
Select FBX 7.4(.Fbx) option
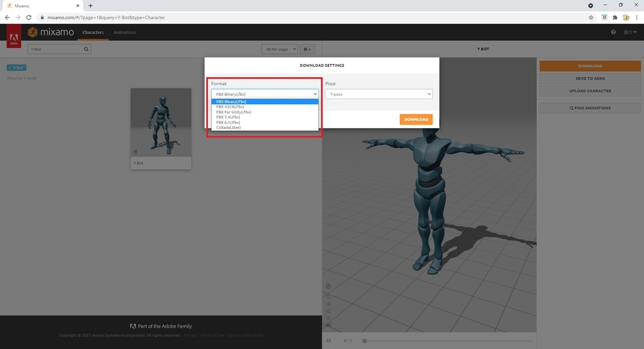pos(265,117)
